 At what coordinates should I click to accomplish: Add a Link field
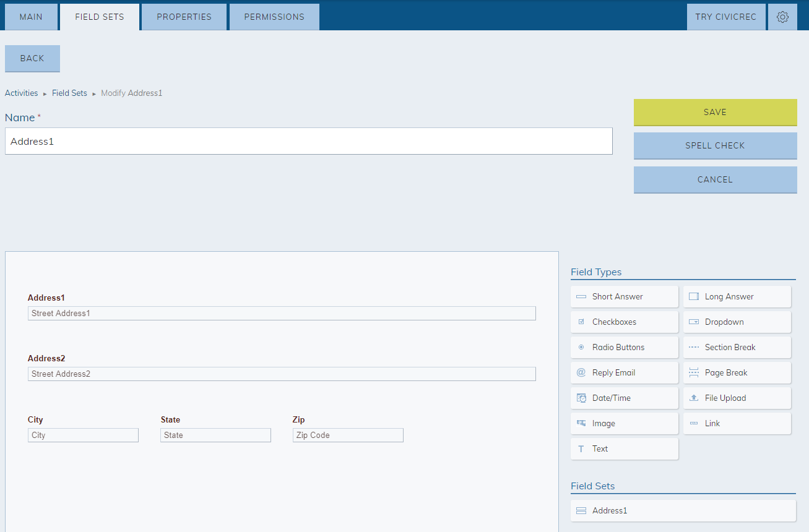click(737, 424)
